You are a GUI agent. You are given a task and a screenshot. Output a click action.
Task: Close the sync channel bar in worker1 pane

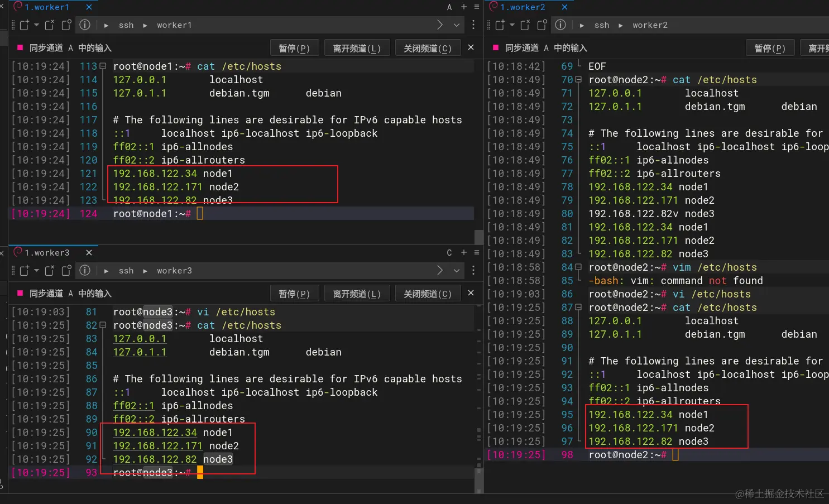pos(471,47)
